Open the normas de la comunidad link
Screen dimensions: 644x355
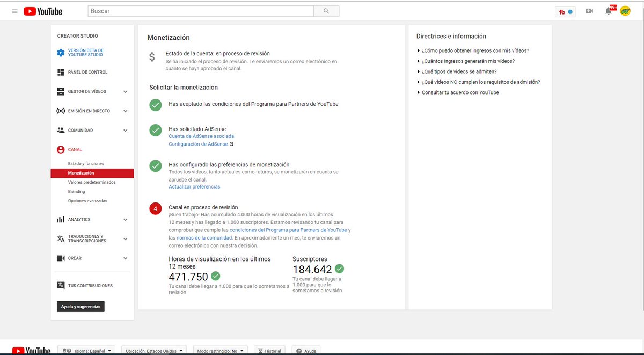(x=204, y=237)
